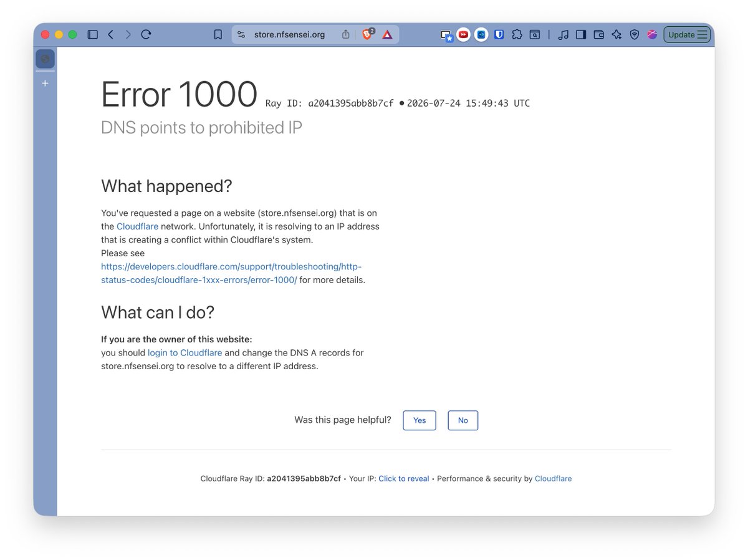The image size is (748, 560).
Task: Share this page using the share icon
Action: (x=346, y=35)
